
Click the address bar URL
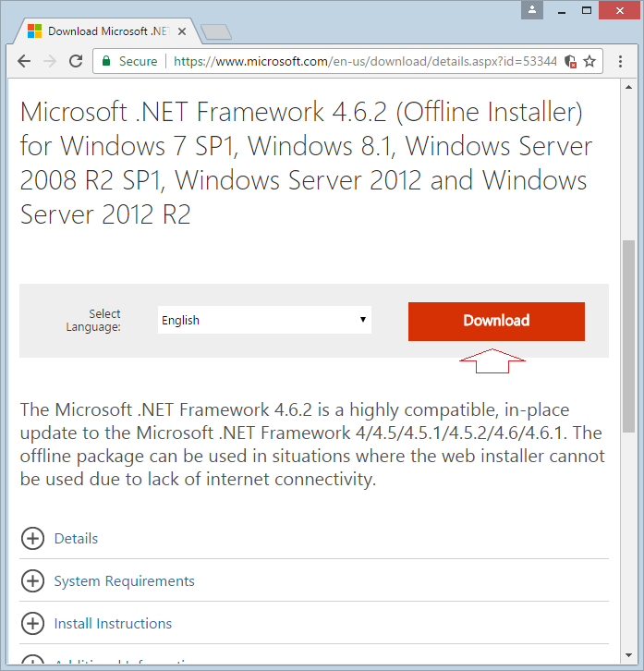click(365, 62)
